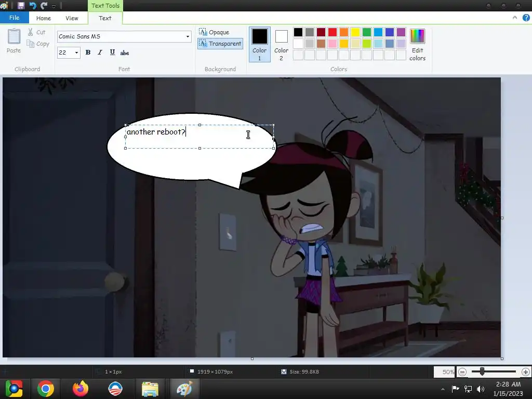Click the Start button on taskbar

(14, 389)
